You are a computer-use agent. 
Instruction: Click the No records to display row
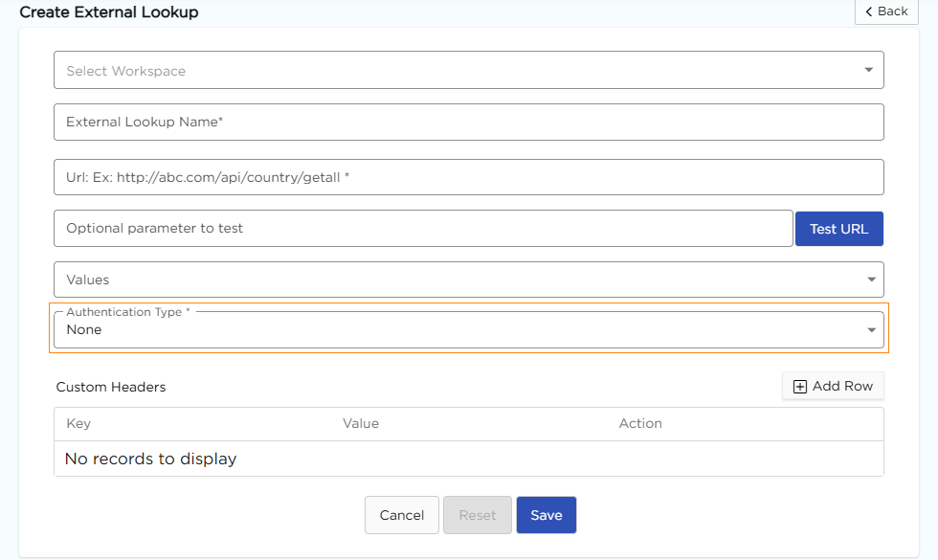[x=150, y=459]
